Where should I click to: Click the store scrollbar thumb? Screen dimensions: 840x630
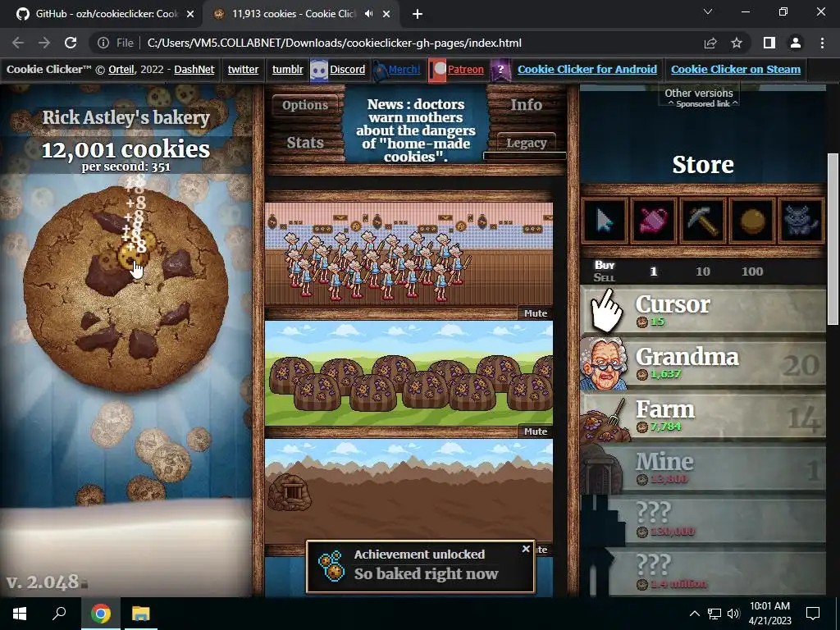coord(833,239)
